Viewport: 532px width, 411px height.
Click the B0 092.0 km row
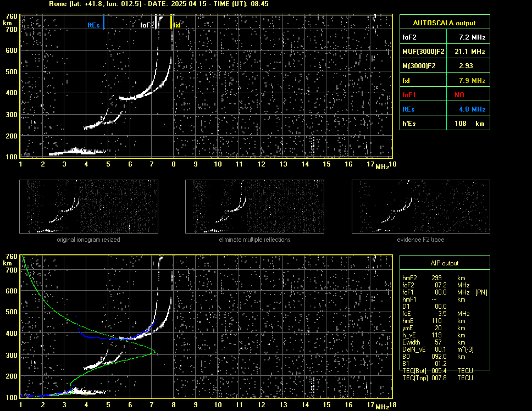point(434,357)
